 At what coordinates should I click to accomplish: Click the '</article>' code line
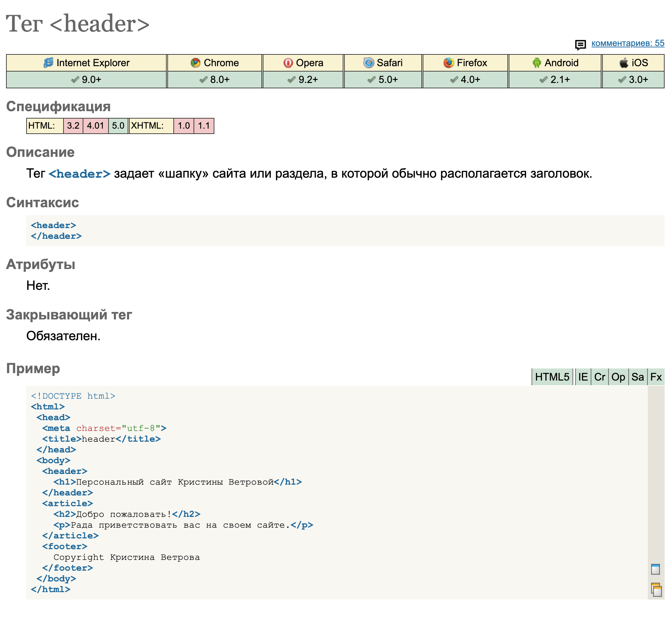[x=70, y=536]
